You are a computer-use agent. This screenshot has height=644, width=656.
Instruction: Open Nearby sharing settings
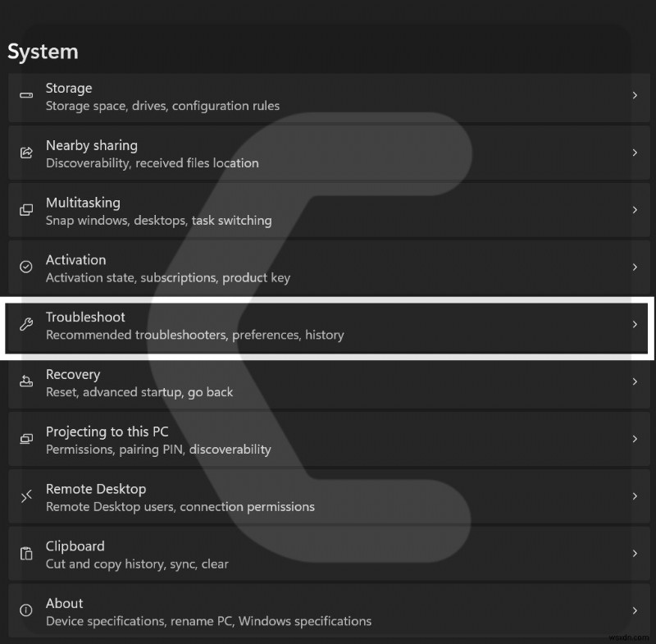click(328, 153)
